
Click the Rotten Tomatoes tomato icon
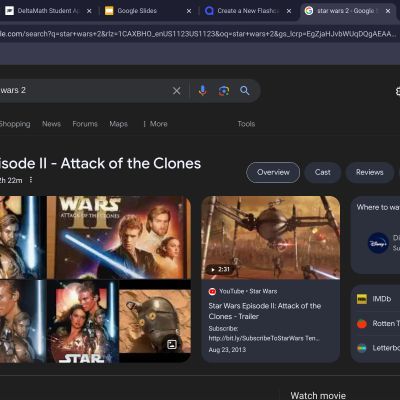click(x=362, y=324)
